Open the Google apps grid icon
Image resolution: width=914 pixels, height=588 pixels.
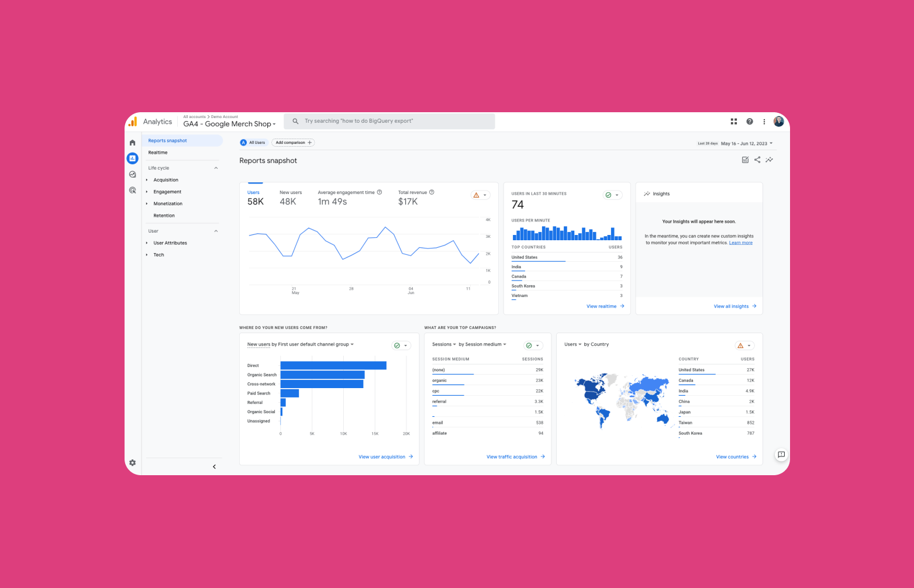[x=734, y=121]
